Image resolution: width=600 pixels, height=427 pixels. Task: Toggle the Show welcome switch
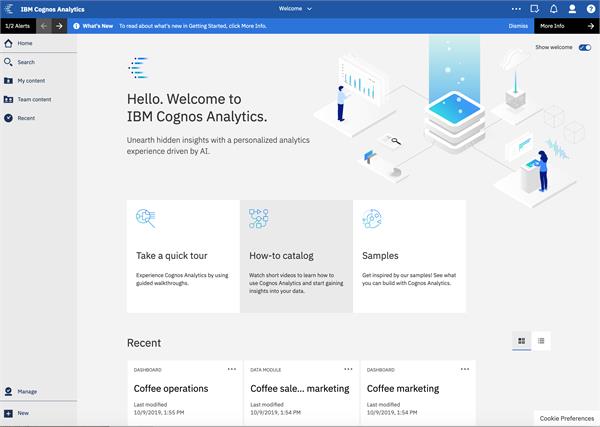pos(585,47)
